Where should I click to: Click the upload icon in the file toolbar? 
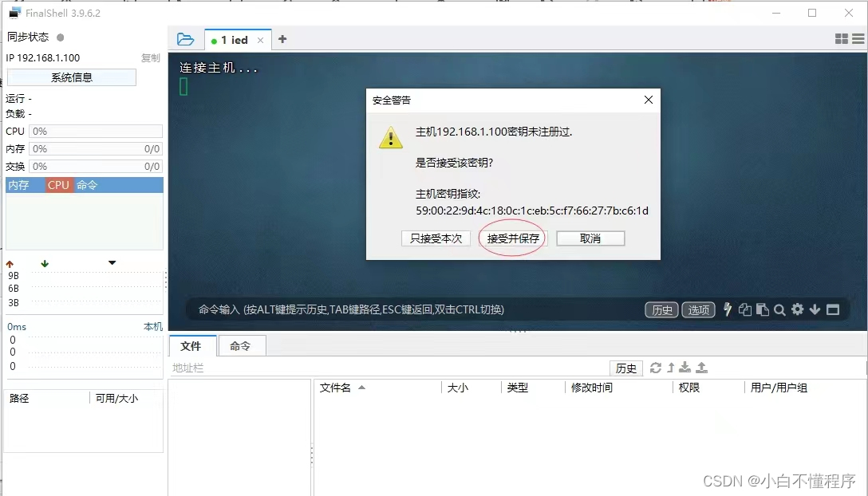coord(701,368)
